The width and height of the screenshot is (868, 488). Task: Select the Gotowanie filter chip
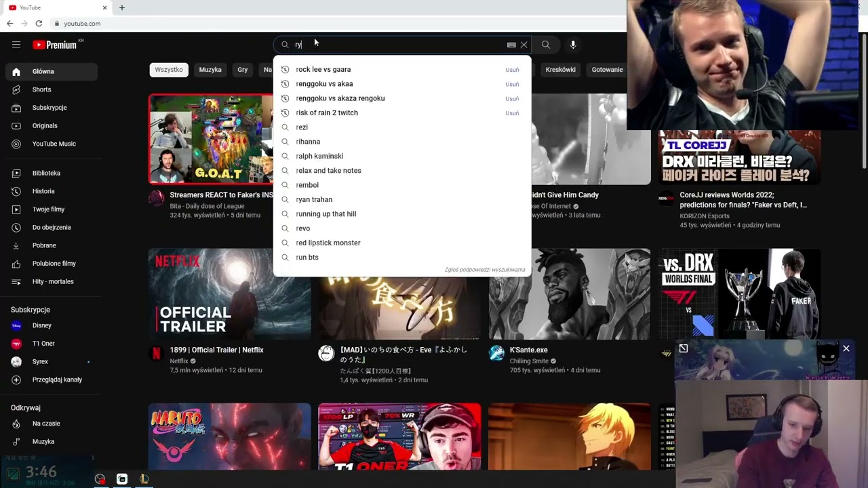[x=607, y=70]
